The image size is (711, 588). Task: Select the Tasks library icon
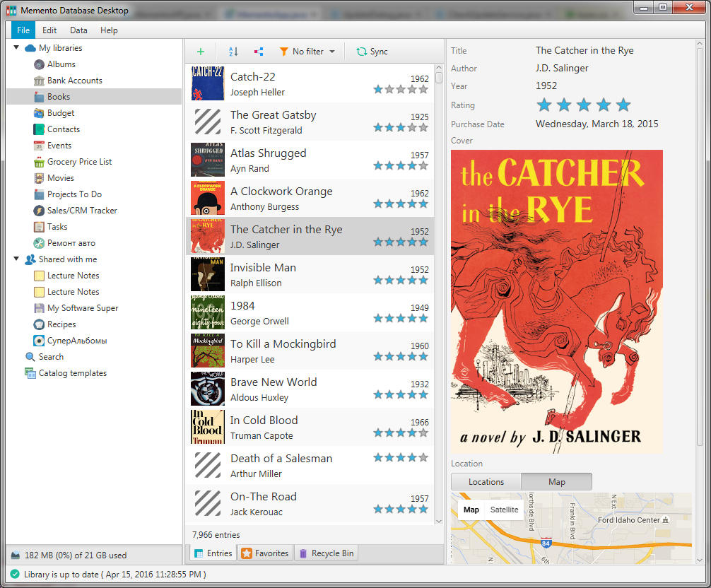pos(40,227)
